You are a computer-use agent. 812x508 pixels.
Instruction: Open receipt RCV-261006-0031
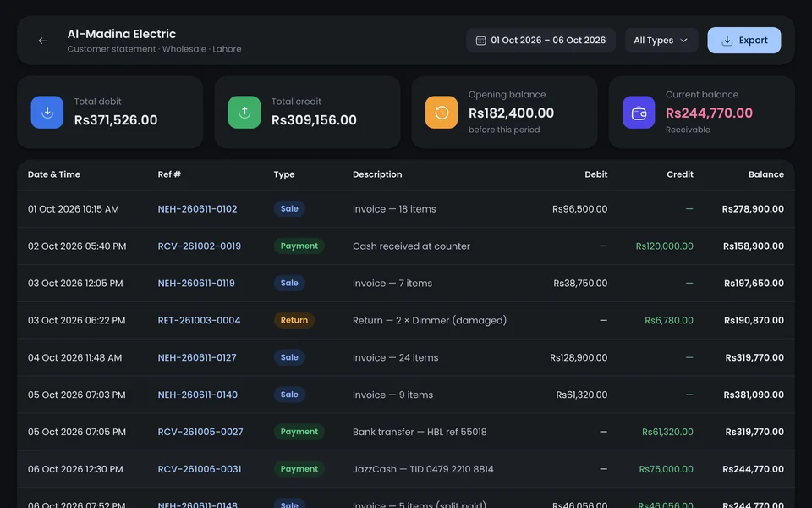[200, 469]
